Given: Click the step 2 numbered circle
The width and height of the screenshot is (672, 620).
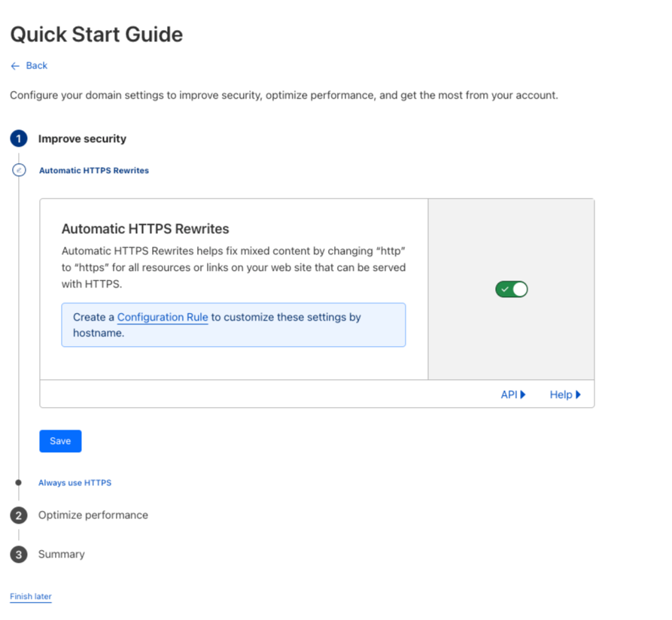Looking at the screenshot, I should pos(19,515).
